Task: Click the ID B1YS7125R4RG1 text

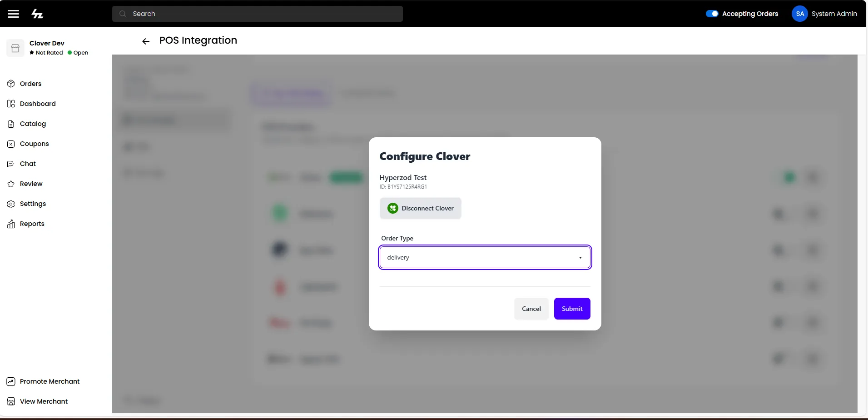Action: [403, 187]
